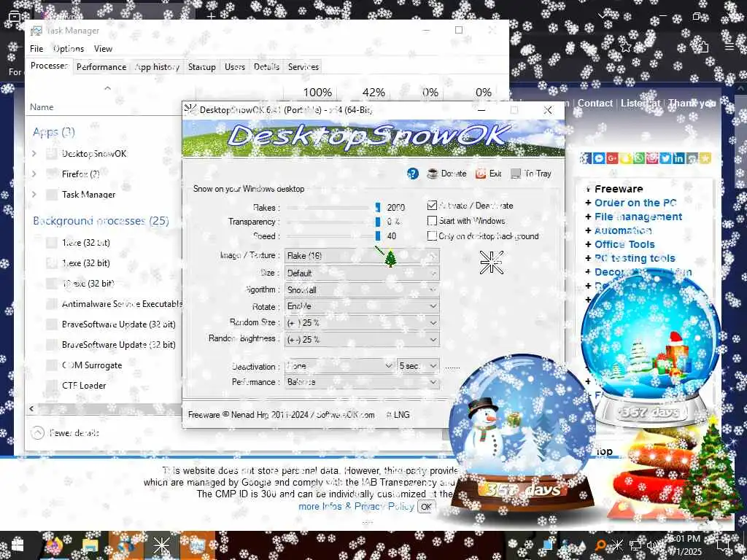Switch to Firefox in the taskbar
This screenshot has width=747, height=560.
[x=53, y=545]
